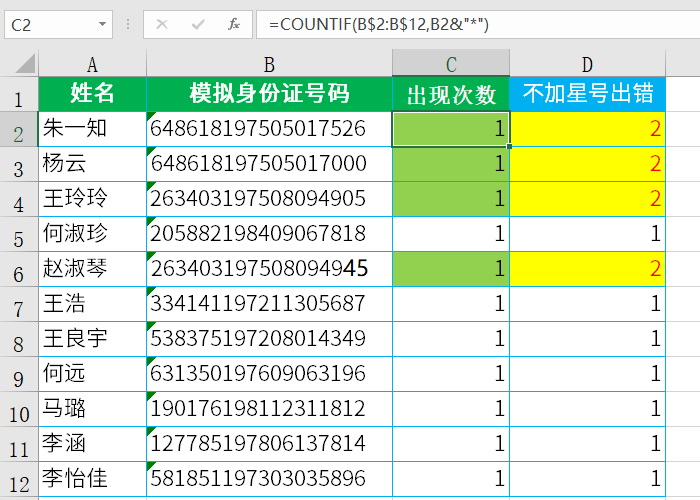Click ID number 263403197508094905
The height and width of the screenshot is (500, 700).
[269, 199]
